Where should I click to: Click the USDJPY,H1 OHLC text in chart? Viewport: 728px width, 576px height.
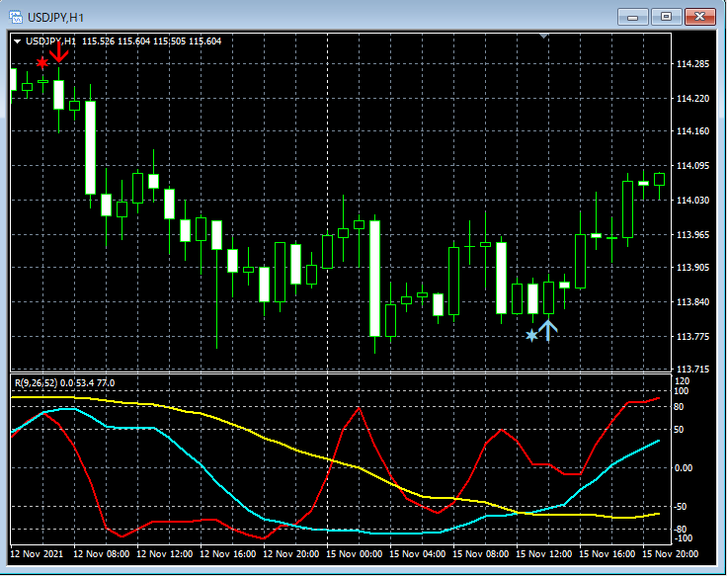pos(123,41)
